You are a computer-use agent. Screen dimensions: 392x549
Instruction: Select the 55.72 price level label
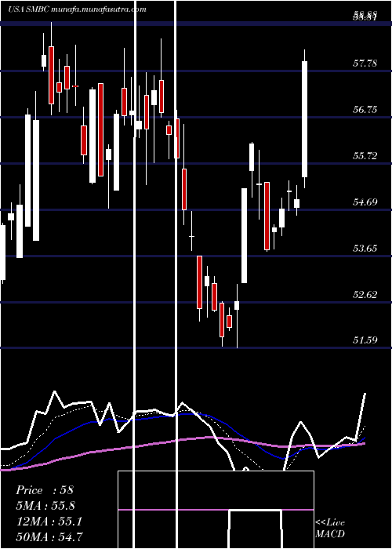click(x=365, y=156)
